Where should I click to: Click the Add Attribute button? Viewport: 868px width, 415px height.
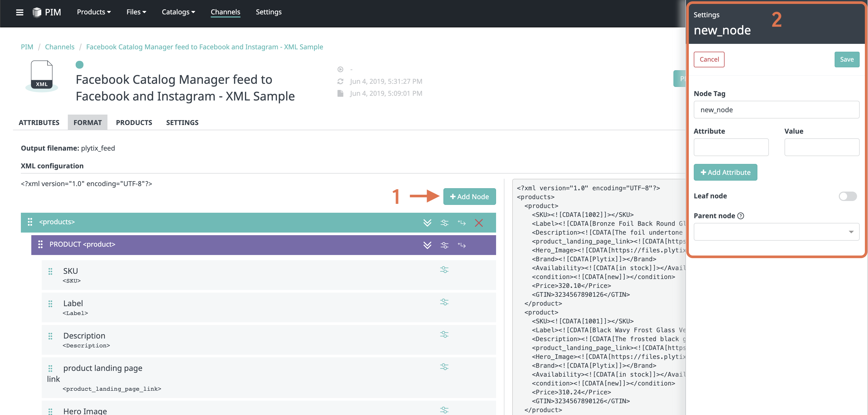pyautogui.click(x=725, y=172)
